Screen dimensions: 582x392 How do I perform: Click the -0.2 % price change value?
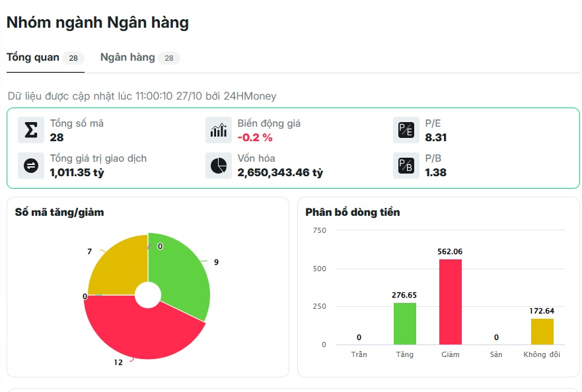(x=255, y=137)
